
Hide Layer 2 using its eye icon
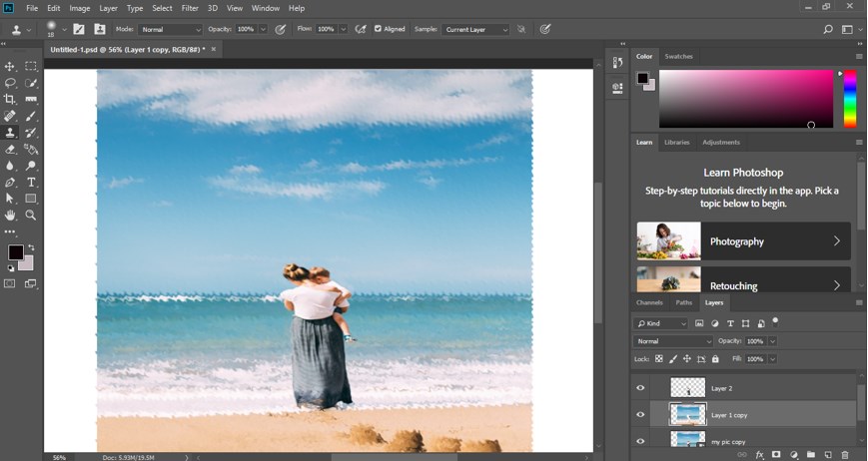tap(641, 388)
